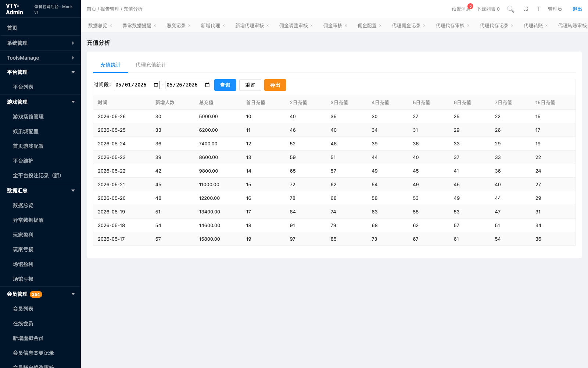
Task: Switch to 充值统计 tab
Action: 111,65
